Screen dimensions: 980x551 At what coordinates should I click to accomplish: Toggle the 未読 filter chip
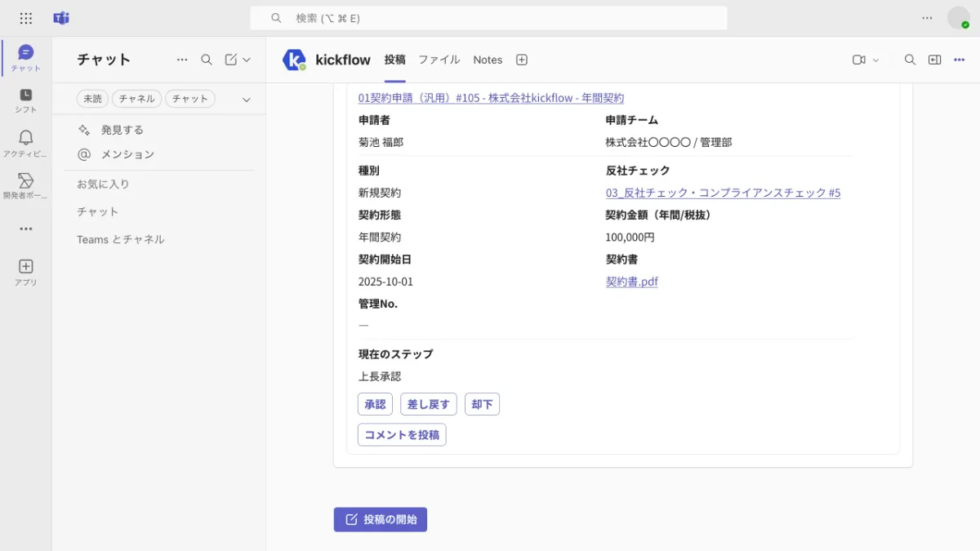[x=92, y=99]
